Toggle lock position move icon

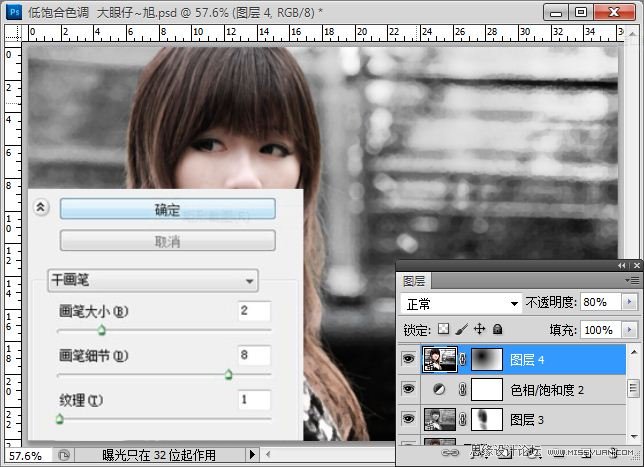(x=479, y=329)
